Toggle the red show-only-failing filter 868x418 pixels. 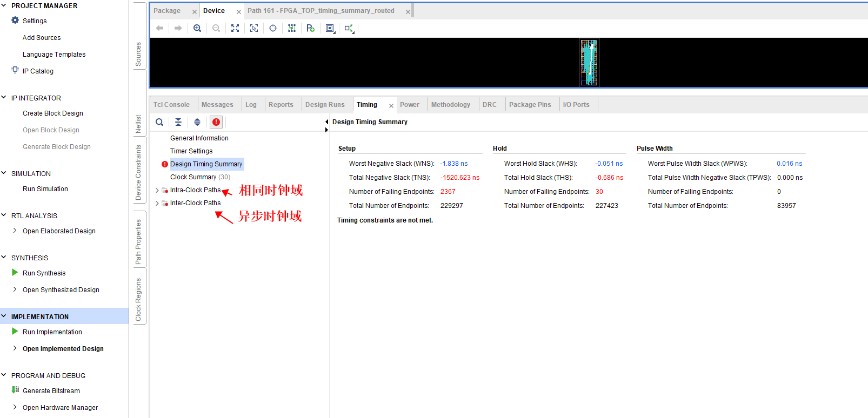click(x=216, y=122)
